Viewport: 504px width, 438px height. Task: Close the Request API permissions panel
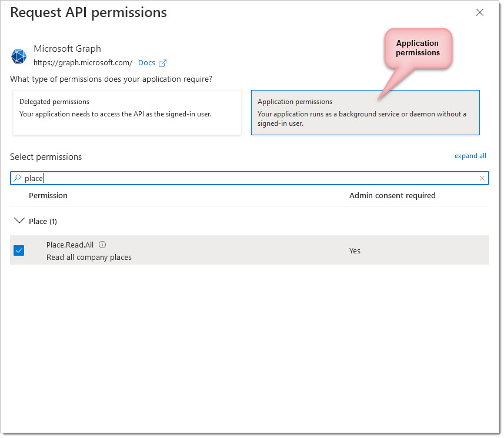coord(479,12)
